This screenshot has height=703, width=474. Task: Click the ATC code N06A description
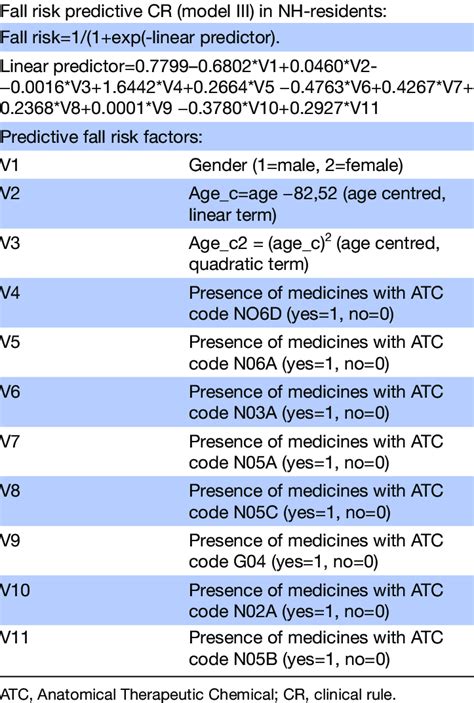(316, 352)
